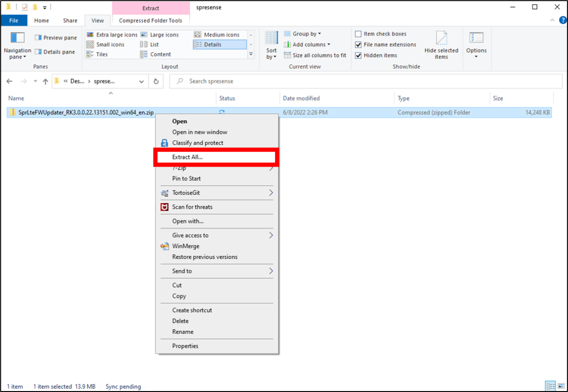Toggle the Hidden items checkbox
568x392 pixels.
359,55
